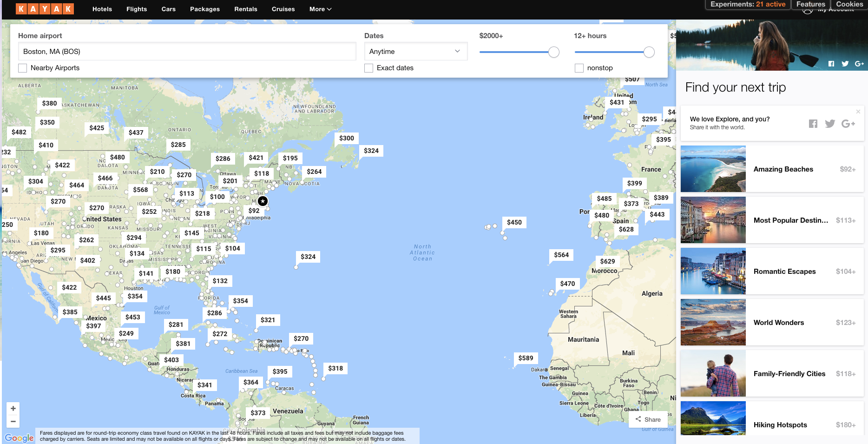Screen dimensions: 868x444
Task: Open Most Popular Destinations theme
Action: click(x=772, y=220)
